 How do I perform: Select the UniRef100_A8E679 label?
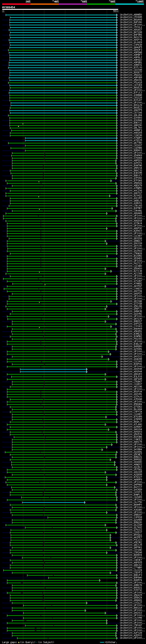tap(131, 186)
